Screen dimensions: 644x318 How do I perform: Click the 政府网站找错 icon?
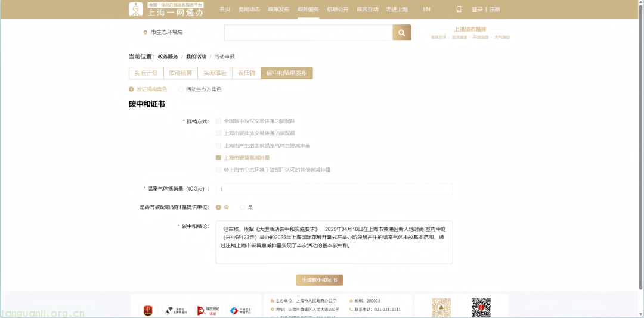[208, 311]
